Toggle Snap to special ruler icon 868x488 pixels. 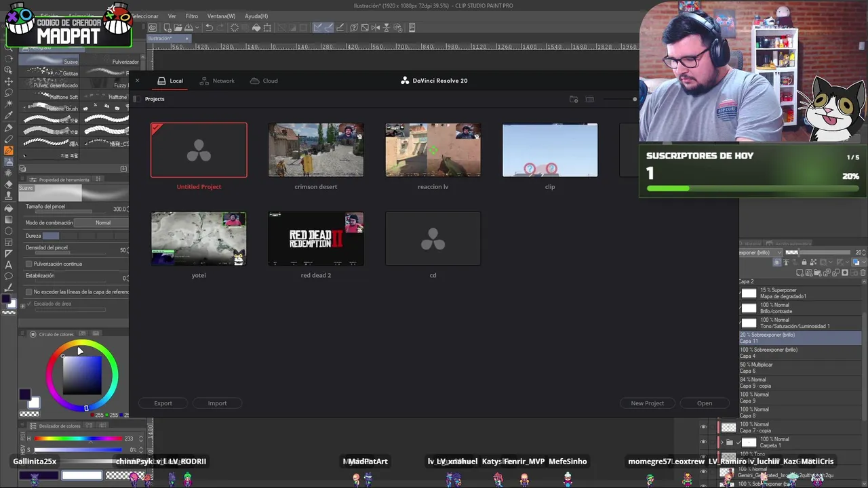[329, 28]
